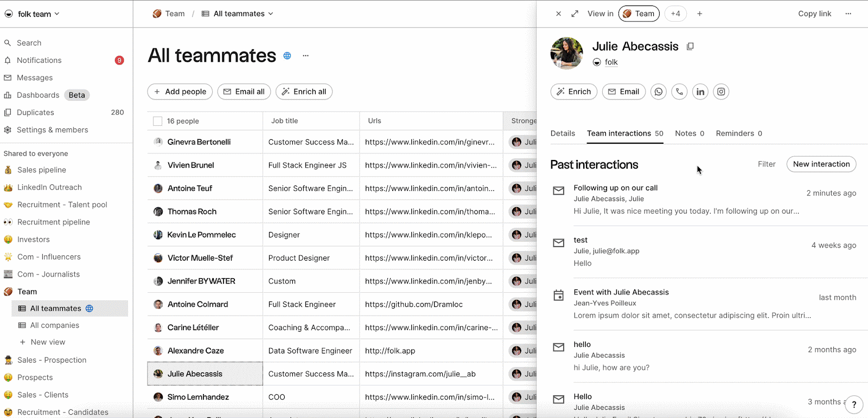Image resolution: width=868 pixels, height=418 pixels.
Task: Open the Reminders tab
Action: click(x=739, y=133)
